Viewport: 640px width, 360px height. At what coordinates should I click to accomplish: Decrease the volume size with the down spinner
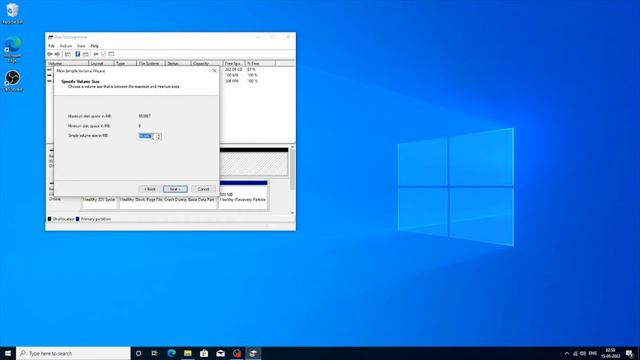[x=159, y=138]
